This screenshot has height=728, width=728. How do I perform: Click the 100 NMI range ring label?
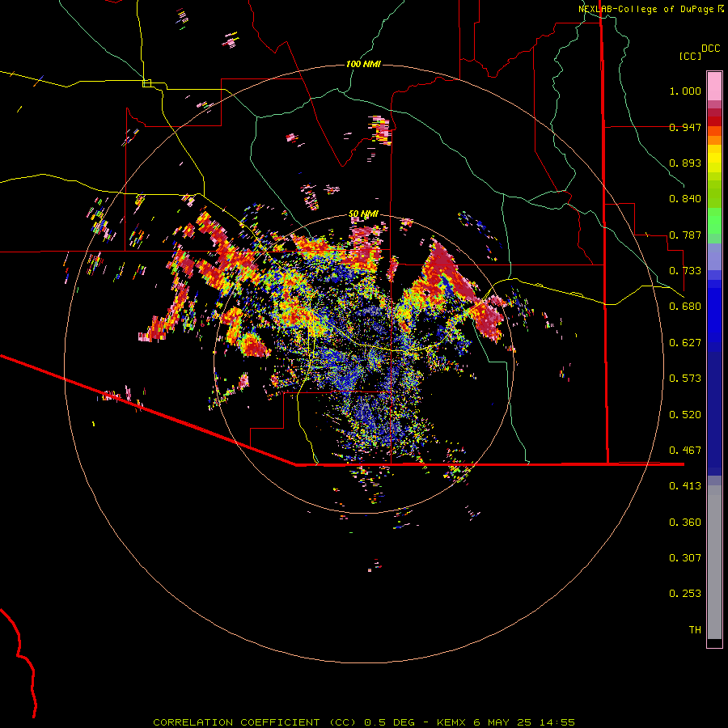(x=363, y=64)
